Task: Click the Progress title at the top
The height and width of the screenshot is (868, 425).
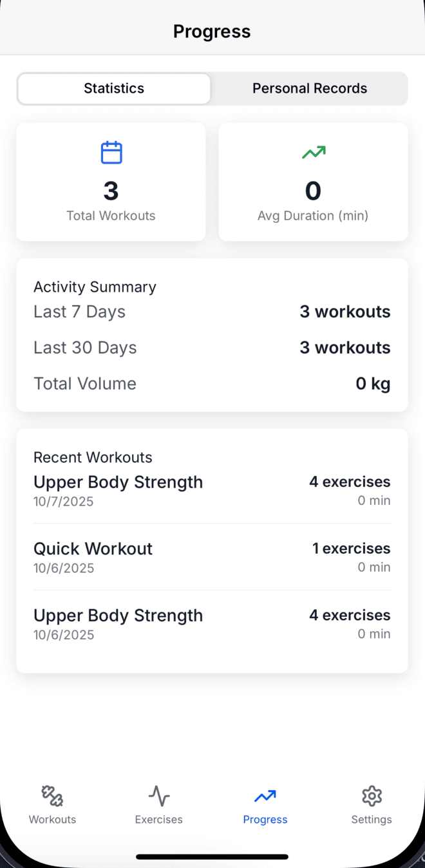Action: 212,32
